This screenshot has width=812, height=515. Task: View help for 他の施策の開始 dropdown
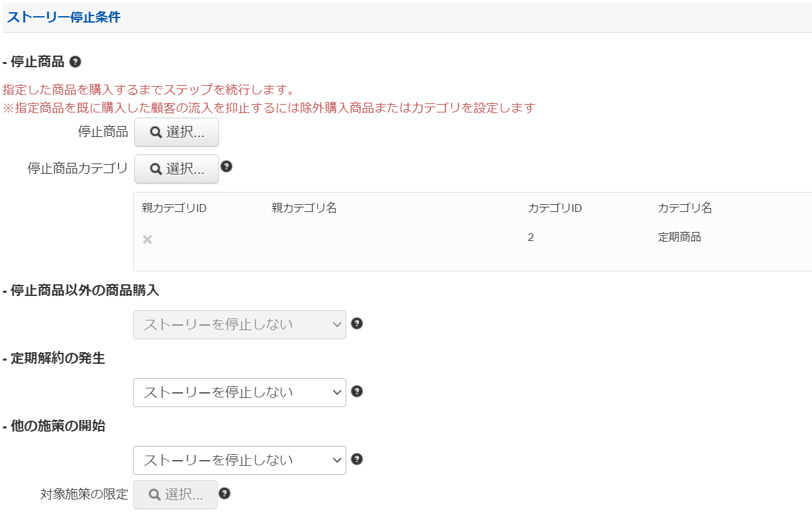click(357, 459)
